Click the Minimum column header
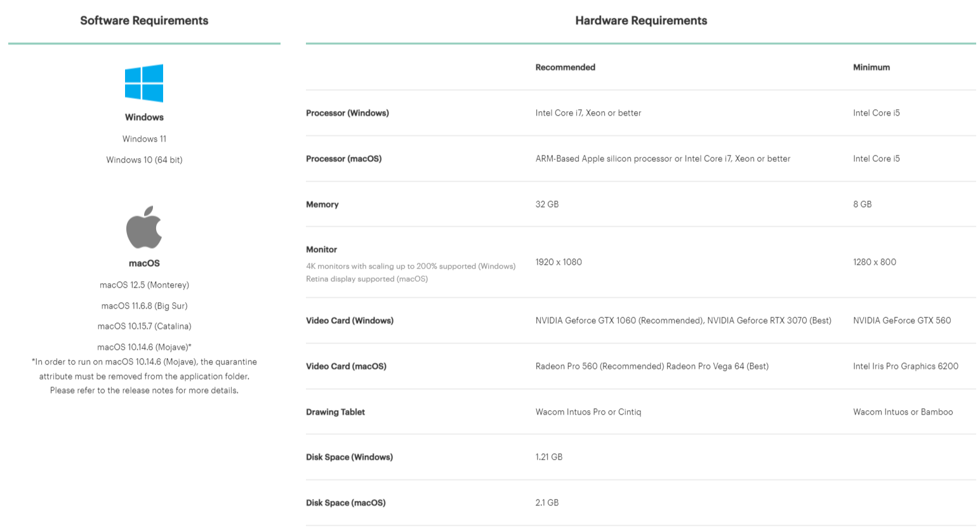This screenshot has width=980, height=532. pos(871,67)
